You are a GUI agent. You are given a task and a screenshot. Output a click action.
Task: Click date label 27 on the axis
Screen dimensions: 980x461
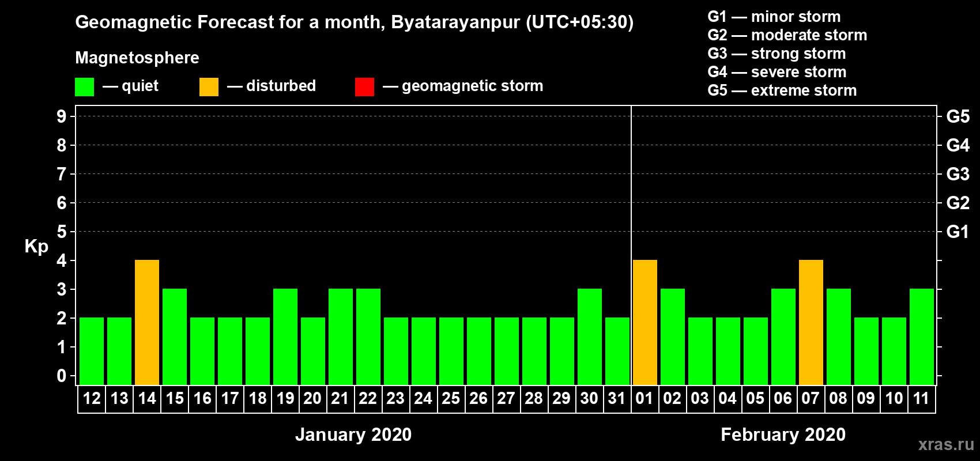click(507, 398)
